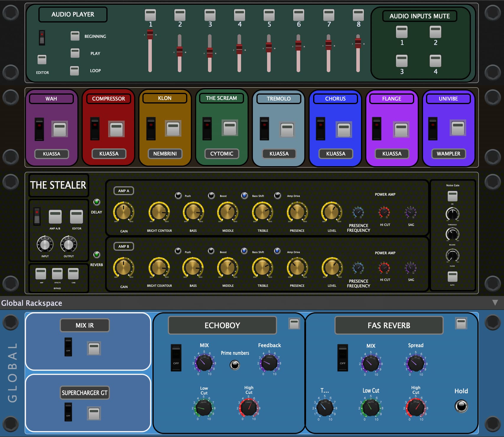
Task: Click the WAH pedal grey button
Action: tap(60, 129)
